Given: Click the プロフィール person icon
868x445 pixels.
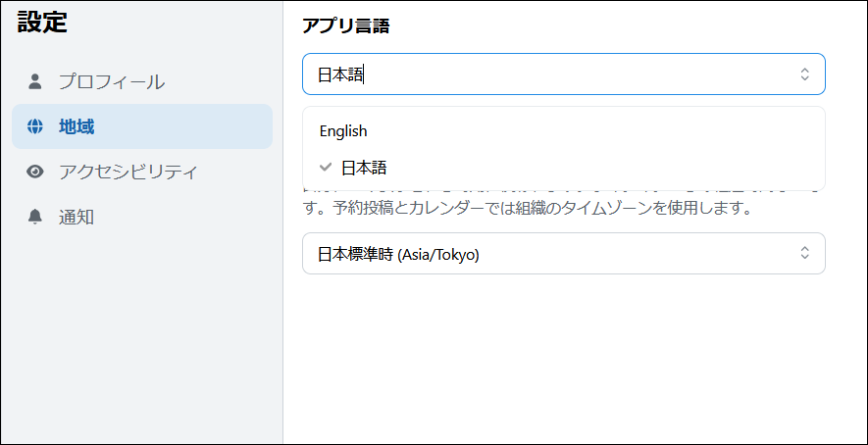Looking at the screenshot, I should coord(35,81).
